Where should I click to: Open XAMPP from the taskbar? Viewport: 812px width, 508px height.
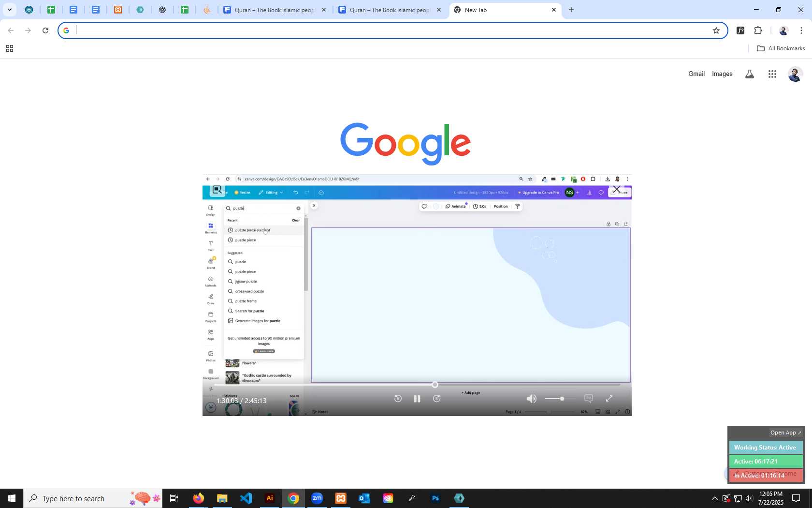coord(341,498)
